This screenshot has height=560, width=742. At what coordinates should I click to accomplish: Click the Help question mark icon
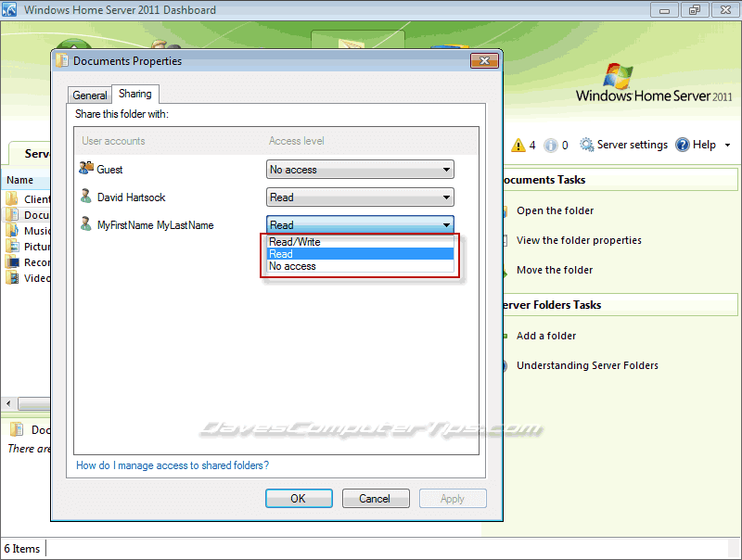point(683,145)
